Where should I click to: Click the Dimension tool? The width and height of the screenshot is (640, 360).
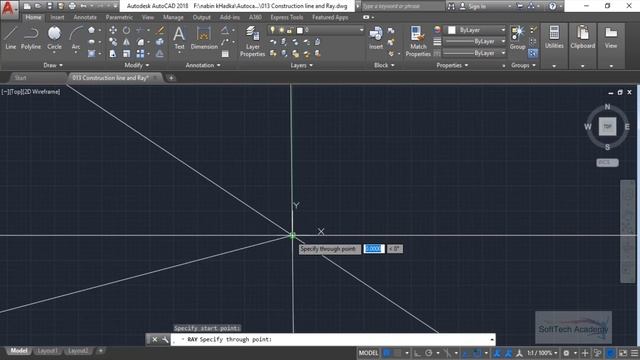pyautogui.click(x=204, y=38)
